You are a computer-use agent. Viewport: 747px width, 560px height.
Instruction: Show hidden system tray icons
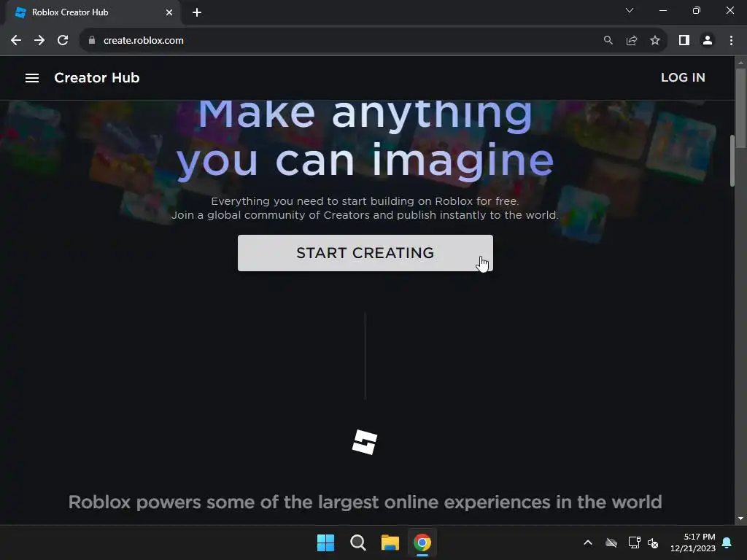[588, 542]
